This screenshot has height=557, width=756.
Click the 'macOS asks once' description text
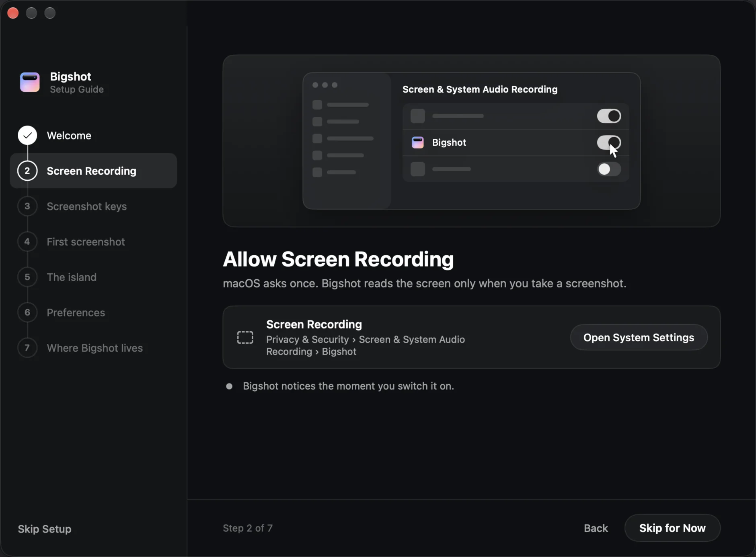point(425,283)
